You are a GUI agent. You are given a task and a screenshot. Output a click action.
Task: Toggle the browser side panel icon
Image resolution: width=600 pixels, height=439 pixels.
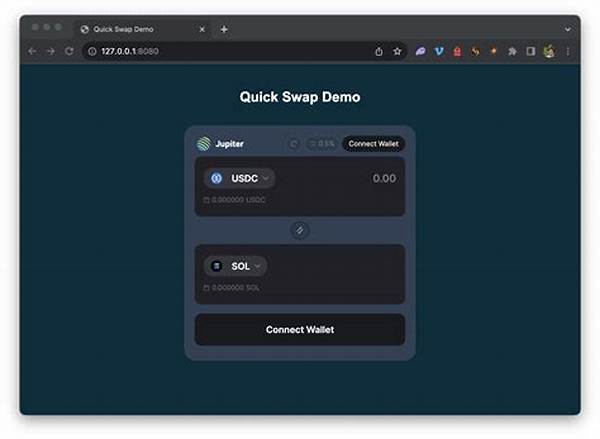pyautogui.click(x=531, y=51)
